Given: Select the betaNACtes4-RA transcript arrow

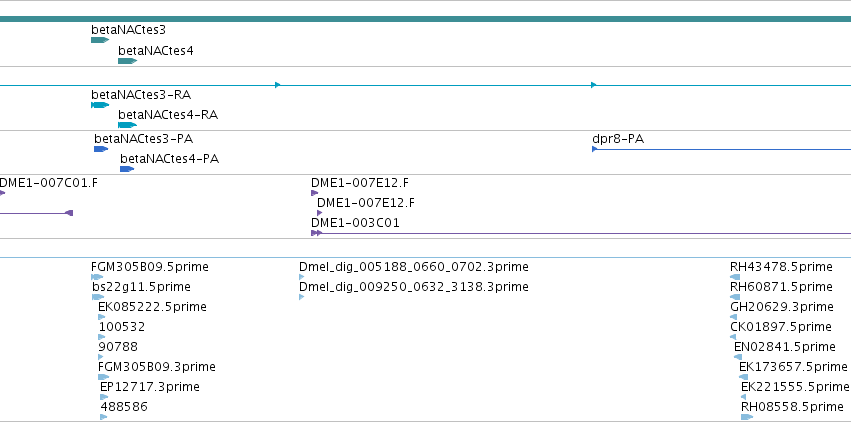Looking at the screenshot, I should (x=127, y=125).
